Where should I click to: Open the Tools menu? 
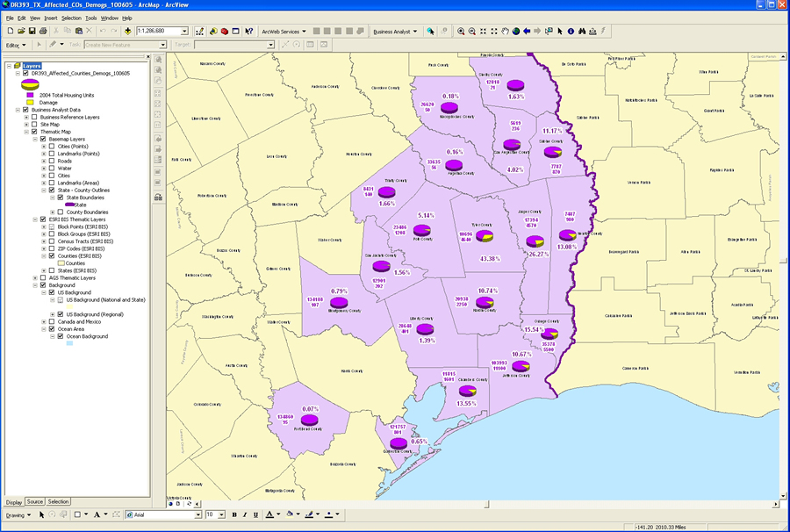(90, 18)
